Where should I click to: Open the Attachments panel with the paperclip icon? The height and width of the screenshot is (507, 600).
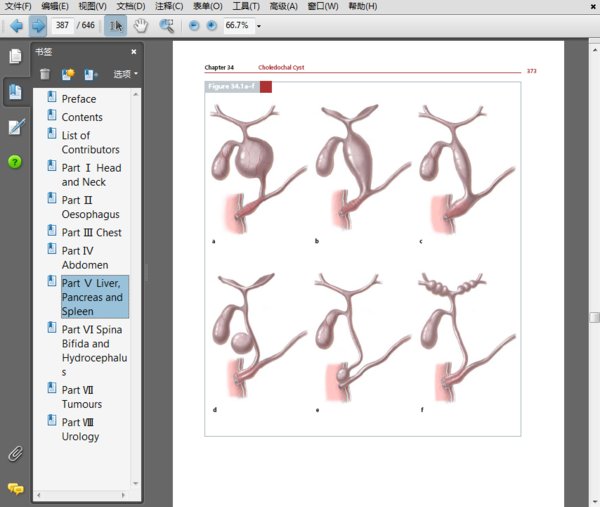tap(15, 453)
